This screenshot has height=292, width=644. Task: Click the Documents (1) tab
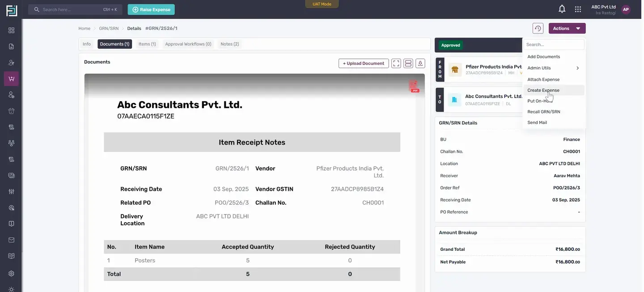(x=114, y=44)
